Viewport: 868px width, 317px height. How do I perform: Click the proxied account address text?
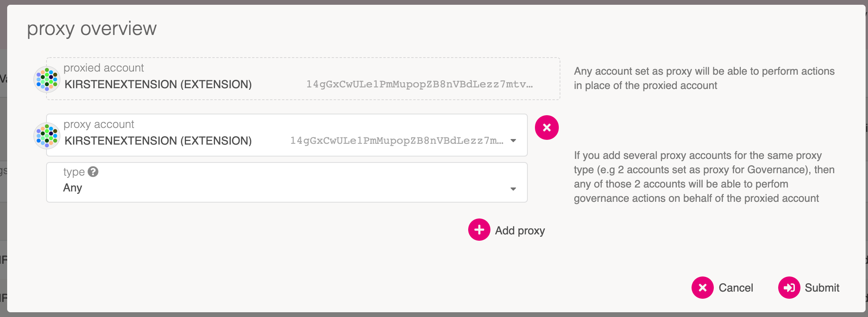coord(419,84)
